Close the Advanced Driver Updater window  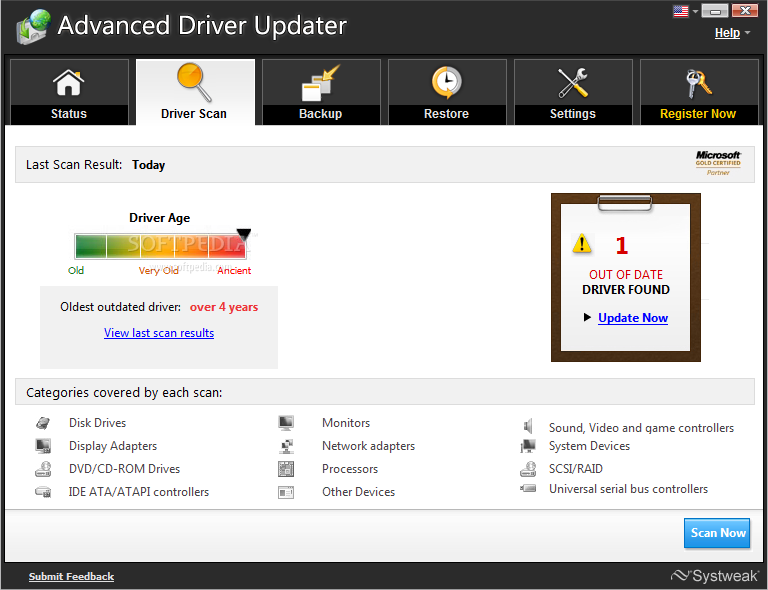click(x=745, y=10)
